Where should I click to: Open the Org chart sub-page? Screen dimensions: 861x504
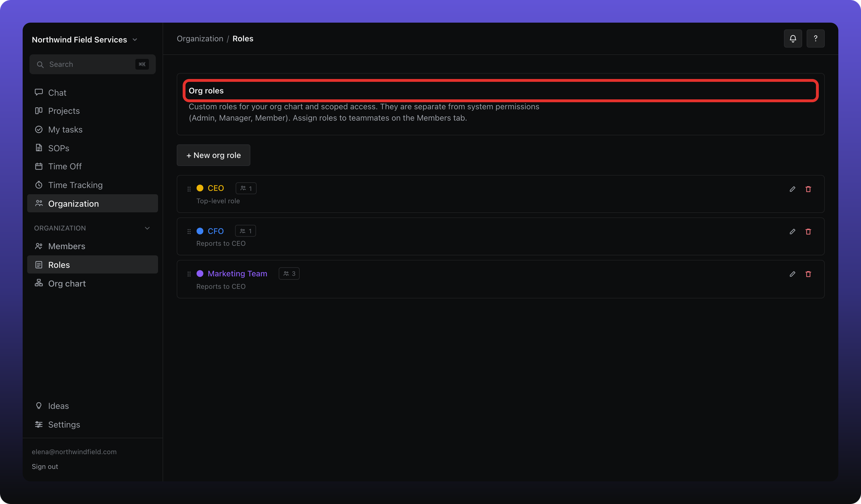click(93, 283)
